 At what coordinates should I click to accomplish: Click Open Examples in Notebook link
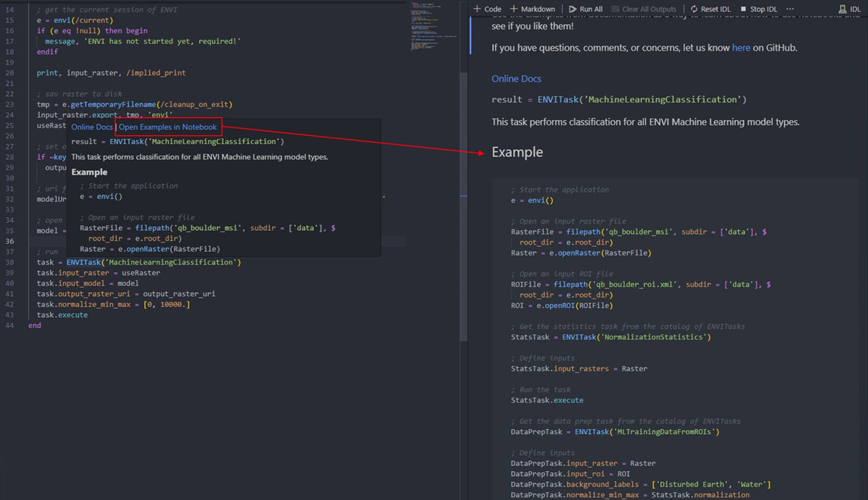[x=168, y=127]
